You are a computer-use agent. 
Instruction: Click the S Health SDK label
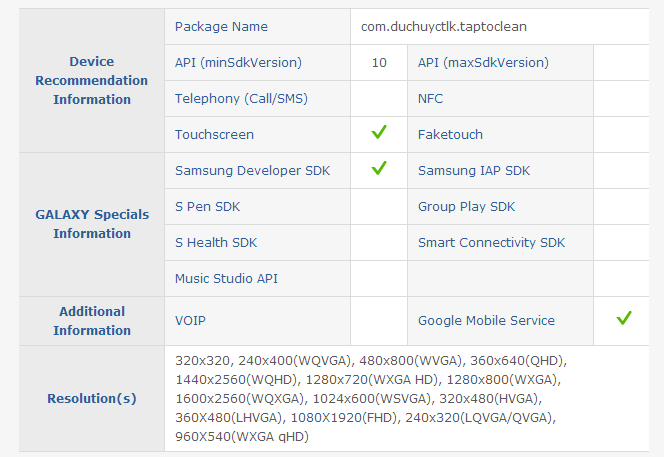216,242
